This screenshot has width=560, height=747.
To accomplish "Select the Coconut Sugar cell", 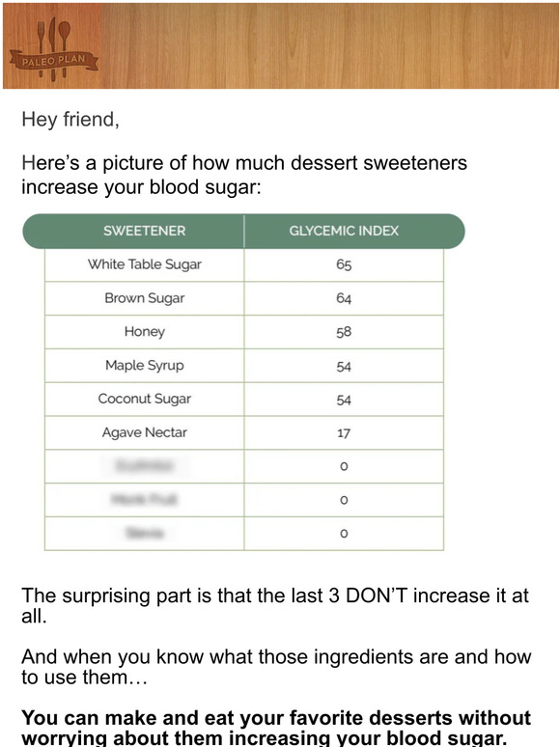I will click(145, 400).
